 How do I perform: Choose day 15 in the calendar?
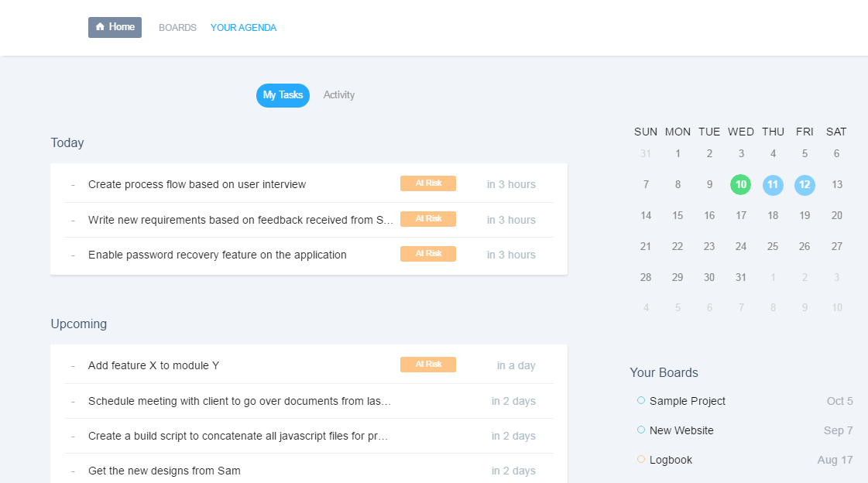[x=678, y=215]
